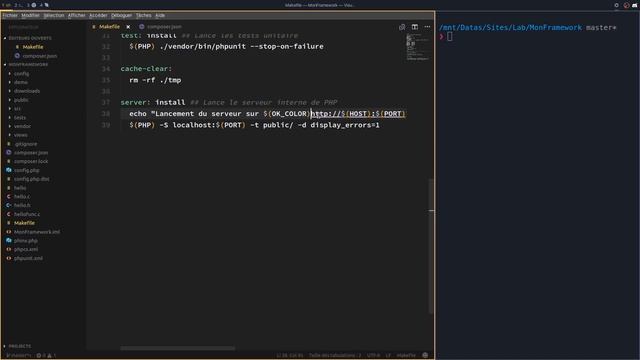Open the Accéder menu
This screenshot has width=640, height=360.
pyautogui.click(x=98, y=16)
